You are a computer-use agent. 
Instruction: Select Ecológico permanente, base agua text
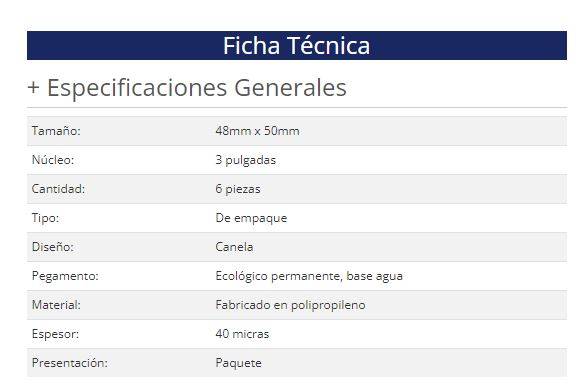point(309,276)
